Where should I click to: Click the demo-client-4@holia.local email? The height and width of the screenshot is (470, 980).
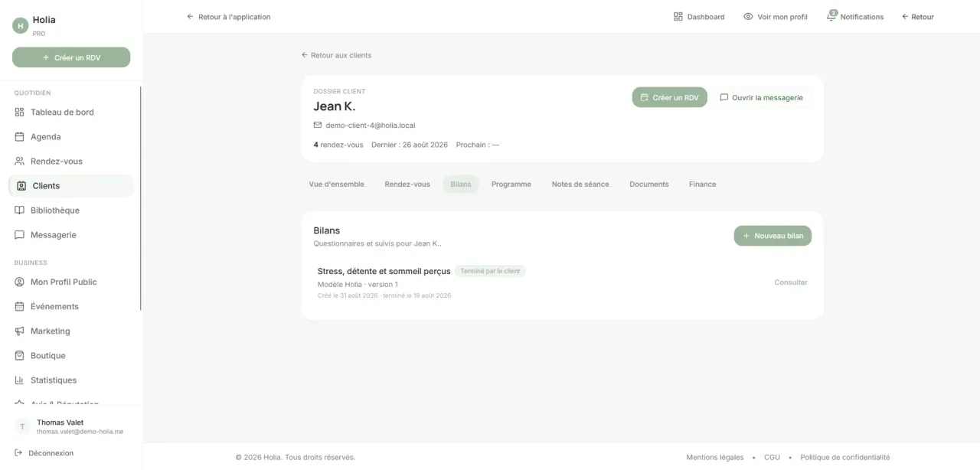click(371, 125)
